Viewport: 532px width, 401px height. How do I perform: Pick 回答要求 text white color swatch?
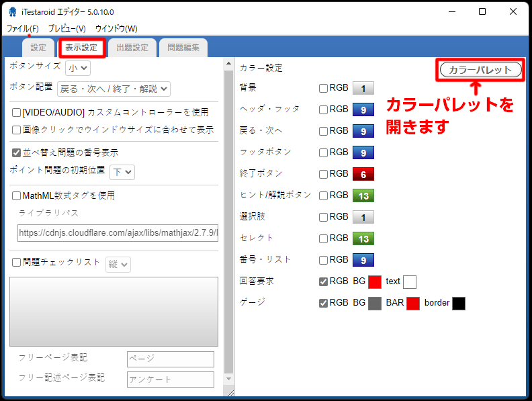coord(410,282)
